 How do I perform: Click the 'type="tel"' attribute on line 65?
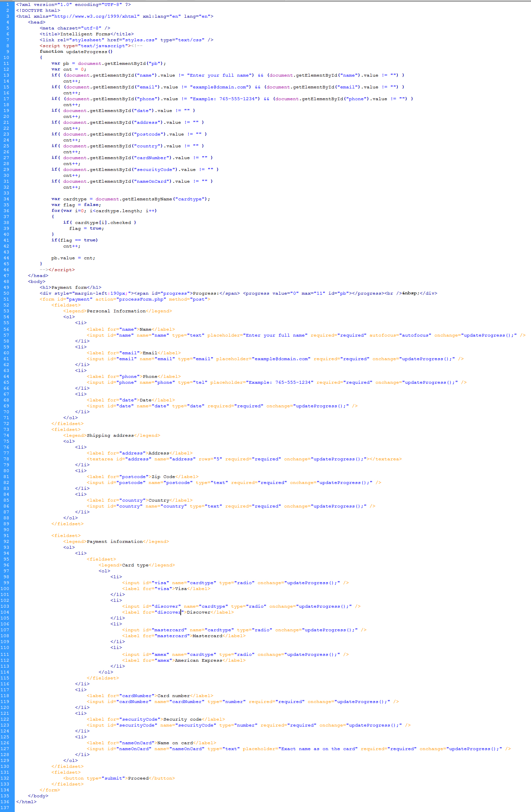(193, 382)
